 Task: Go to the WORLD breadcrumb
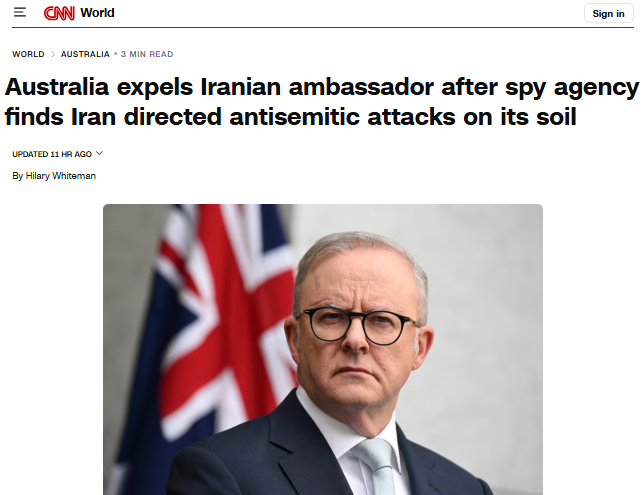coord(28,54)
